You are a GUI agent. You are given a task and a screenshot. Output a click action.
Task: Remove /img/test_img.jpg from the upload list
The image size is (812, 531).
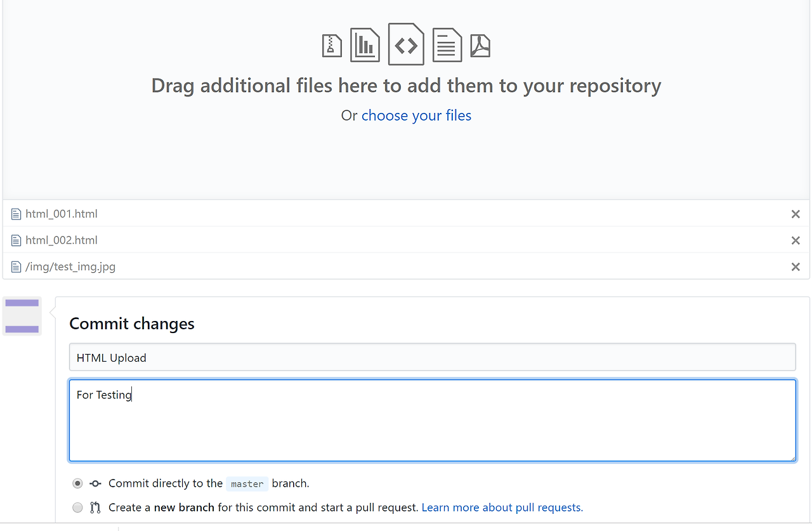[796, 267]
